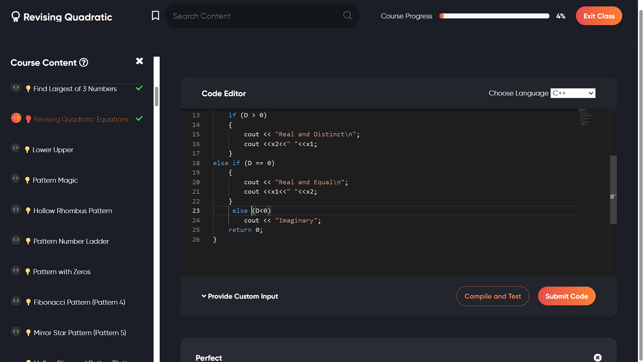This screenshot has width=644, height=362.
Task: Open the Fibonacci Pattern (Pattern 4) lesson
Action: pos(79,302)
